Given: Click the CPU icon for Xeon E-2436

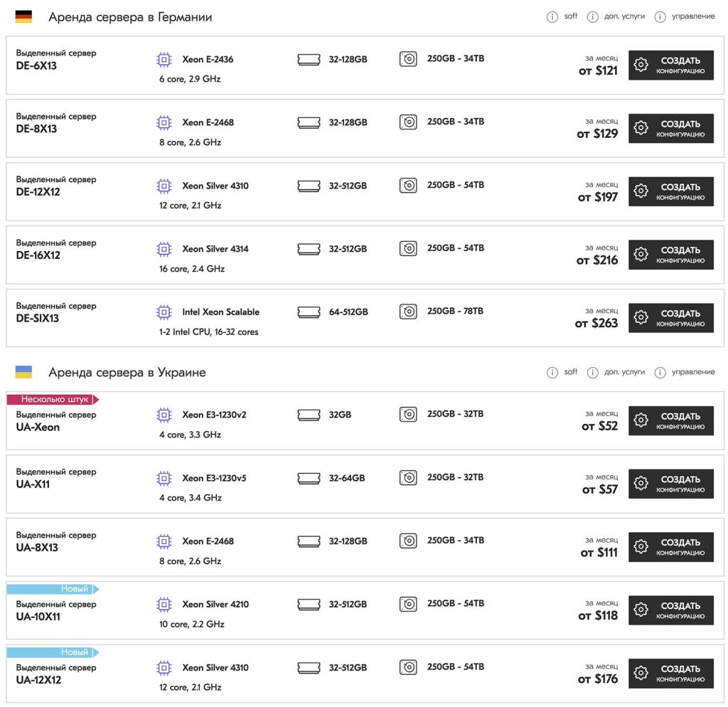Looking at the screenshot, I should pos(164,60).
